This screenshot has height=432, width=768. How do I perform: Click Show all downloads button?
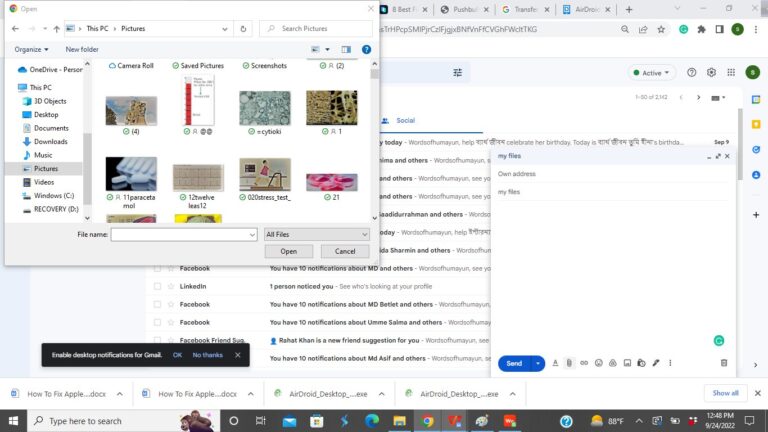click(x=725, y=393)
